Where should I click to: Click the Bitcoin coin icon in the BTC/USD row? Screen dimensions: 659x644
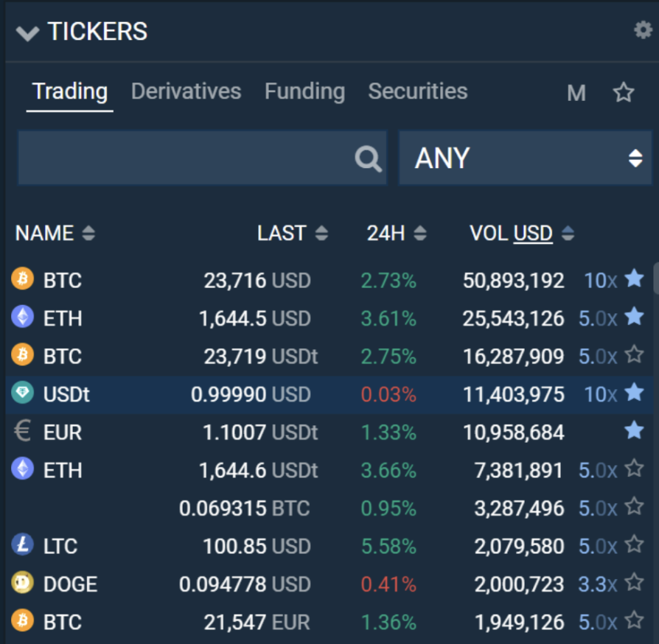[x=22, y=280]
